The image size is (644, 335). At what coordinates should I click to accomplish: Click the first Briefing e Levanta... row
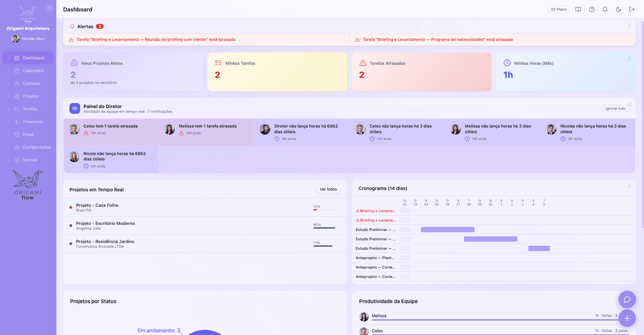494,211
